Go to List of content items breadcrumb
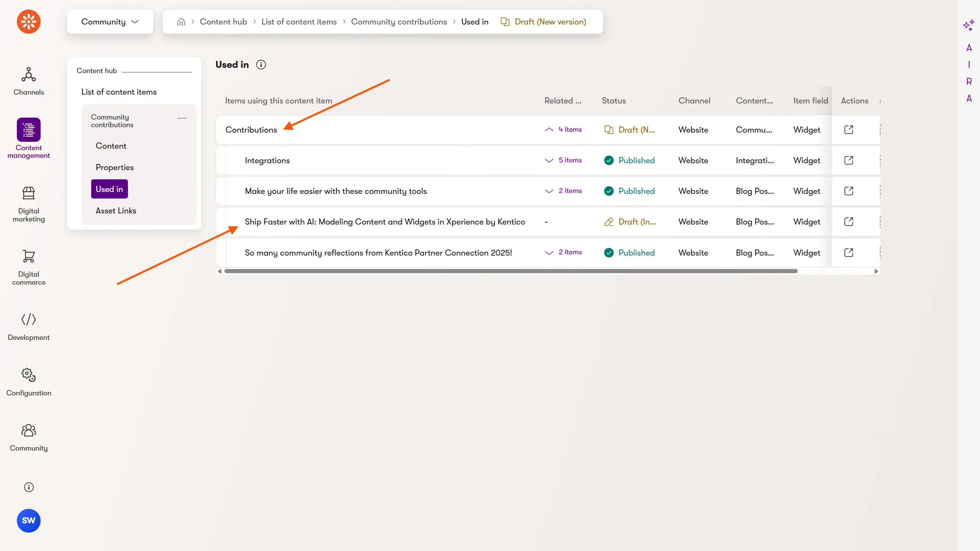This screenshot has width=980, height=551. (x=299, y=22)
